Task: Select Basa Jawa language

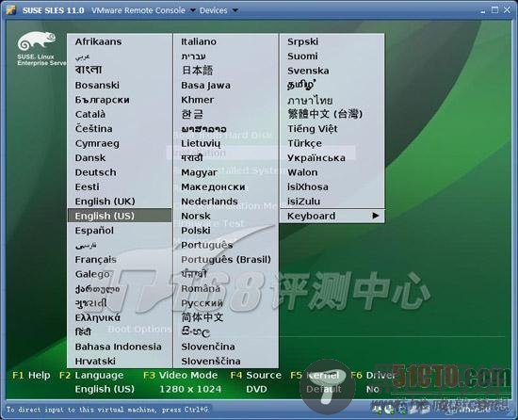Action: (x=206, y=85)
